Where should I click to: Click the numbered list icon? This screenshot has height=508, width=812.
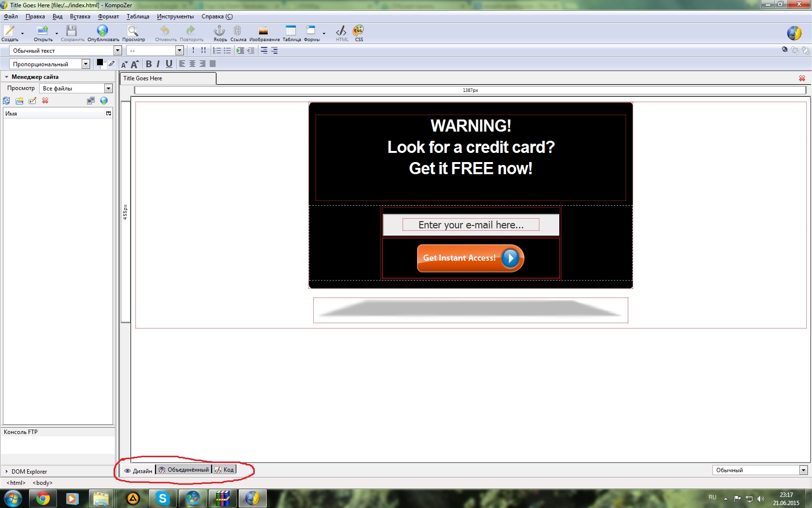217,50
